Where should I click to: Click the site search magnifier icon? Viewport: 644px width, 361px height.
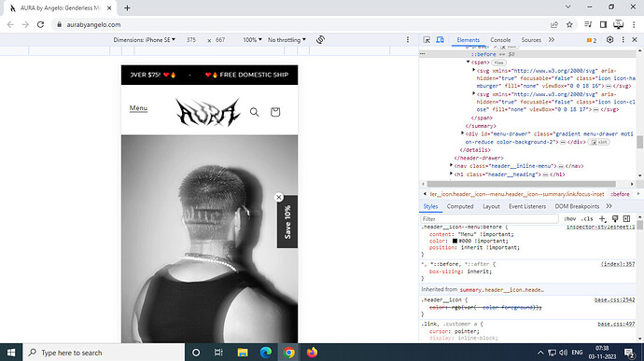click(254, 112)
